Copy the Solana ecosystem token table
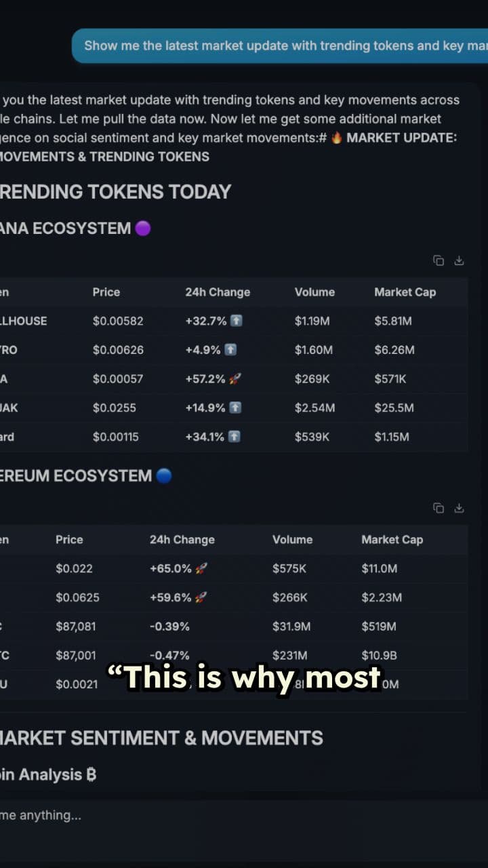Image resolution: width=488 pixels, height=868 pixels. [439, 260]
